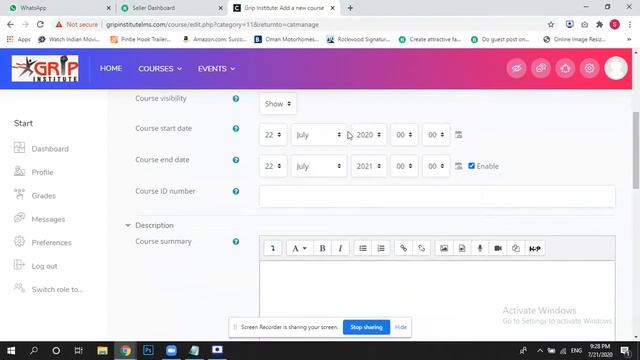Record video with camera button
The width and height of the screenshot is (640, 360).
click(x=498, y=248)
